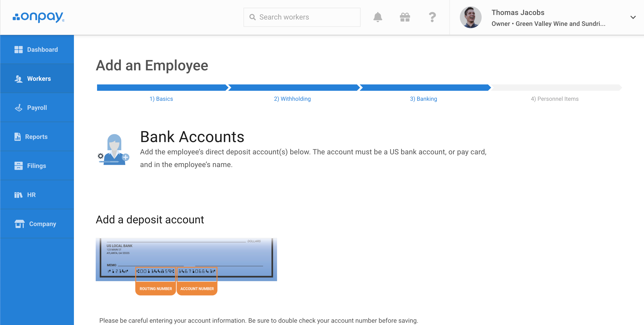Click Thomas Jacobs profile photo
The height and width of the screenshot is (325, 644).
(x=471, y=17)
